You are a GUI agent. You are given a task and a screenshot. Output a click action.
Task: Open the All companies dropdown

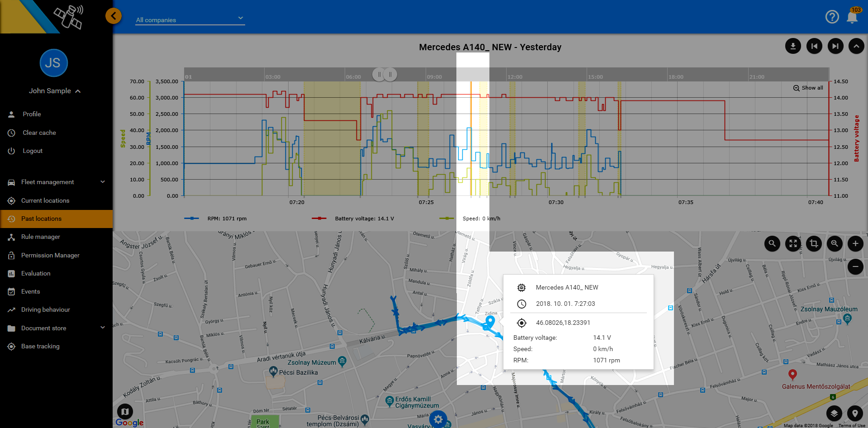coord(190,19)
